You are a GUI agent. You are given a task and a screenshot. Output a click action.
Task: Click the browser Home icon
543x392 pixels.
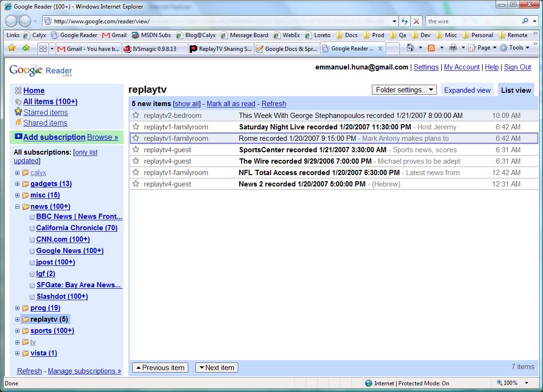(410, 48)
